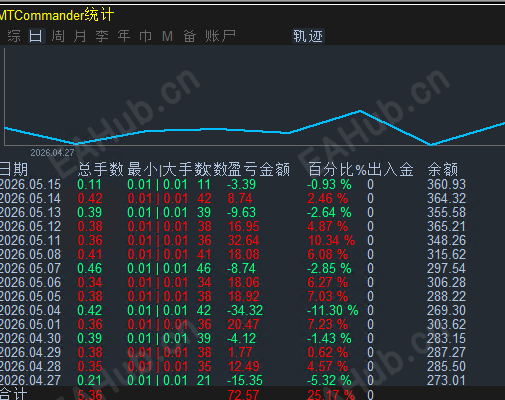
Task: Select the 2026.05.13 date row
Action: tap(30, 212)
